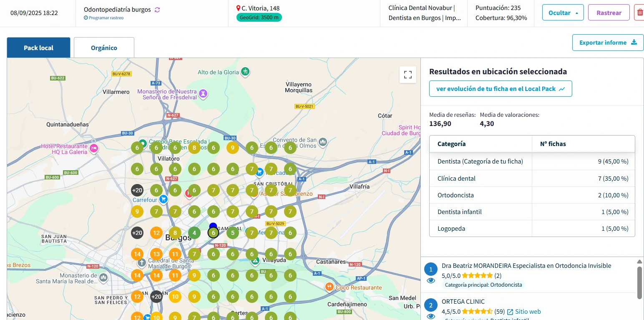Viewport: 644px width, 320px height.
Task: Click the ORTEGA CLINIC result title
Action: click(463, 302)
